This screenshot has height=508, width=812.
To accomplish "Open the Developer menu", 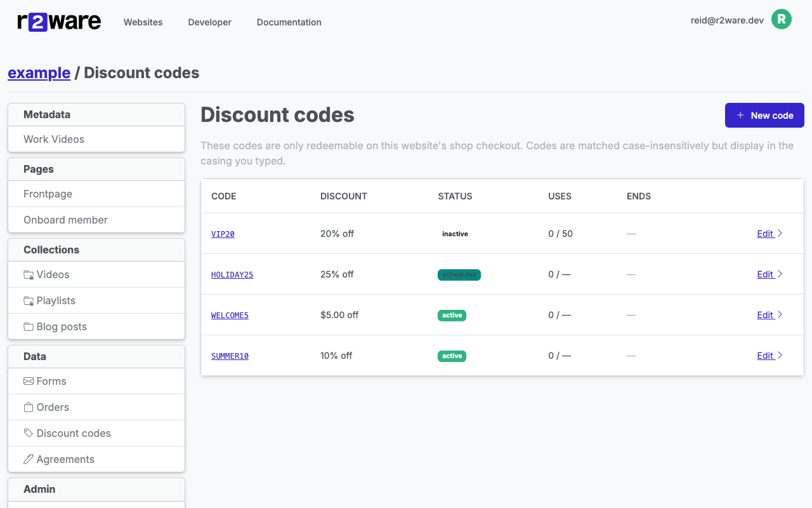I will (x=209, y=22).
